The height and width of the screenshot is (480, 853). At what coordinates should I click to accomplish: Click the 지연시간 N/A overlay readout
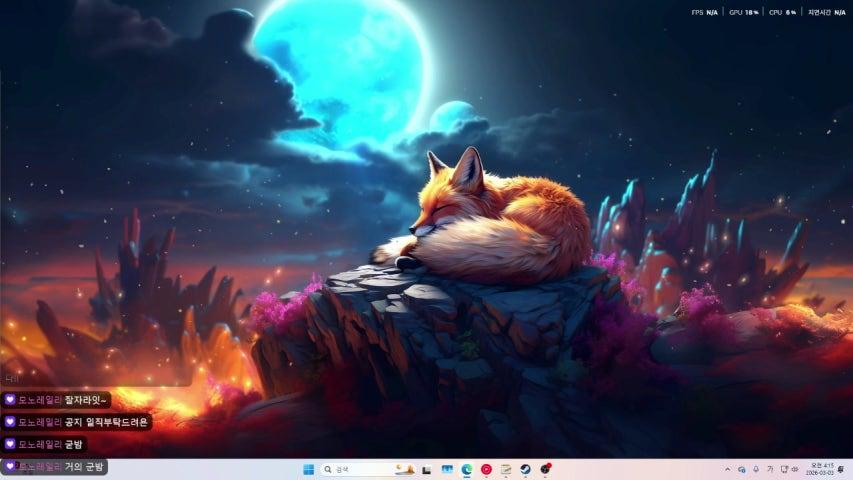(x=826, y=12)
